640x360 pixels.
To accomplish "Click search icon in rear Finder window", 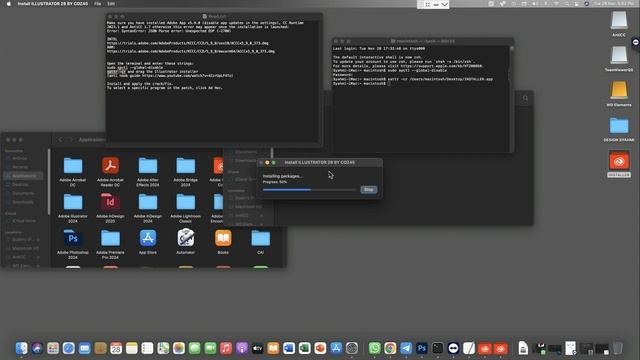I will click(525, 98).
